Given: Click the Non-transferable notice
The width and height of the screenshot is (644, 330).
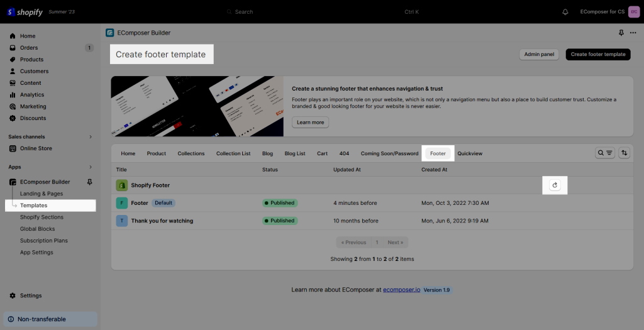Looking at the screenshot, I should [x=50, y=319].
